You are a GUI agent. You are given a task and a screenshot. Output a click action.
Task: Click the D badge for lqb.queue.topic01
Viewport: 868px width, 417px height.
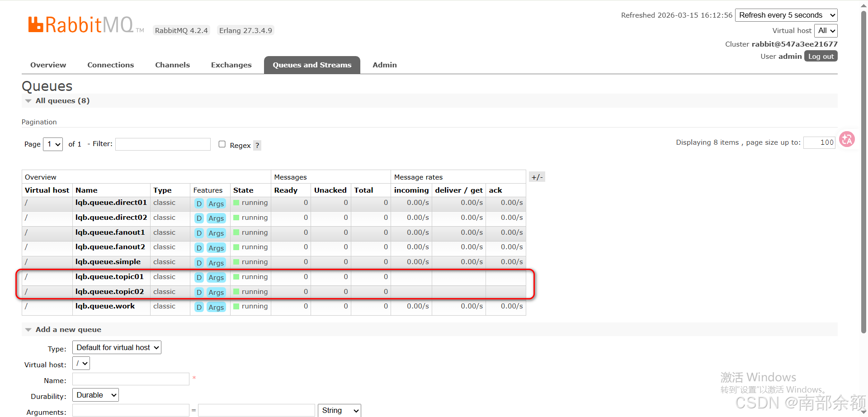(x=199, y=277)
